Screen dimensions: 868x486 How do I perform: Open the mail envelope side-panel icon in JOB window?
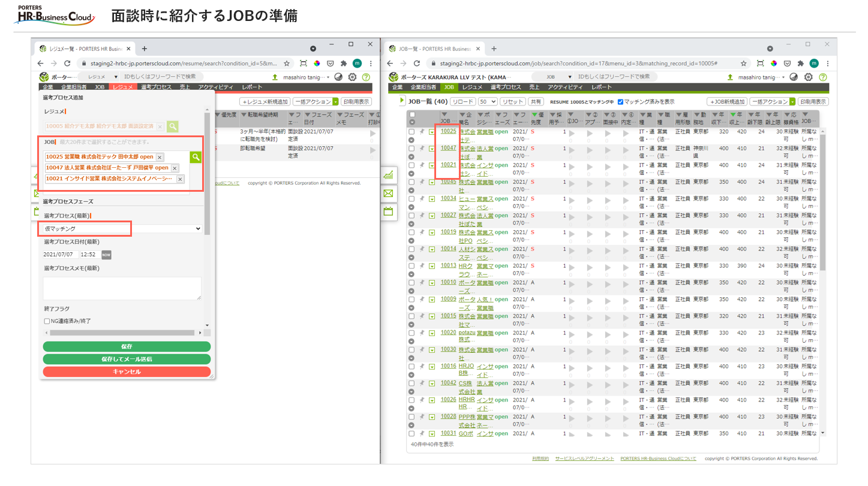click(388, 193)
